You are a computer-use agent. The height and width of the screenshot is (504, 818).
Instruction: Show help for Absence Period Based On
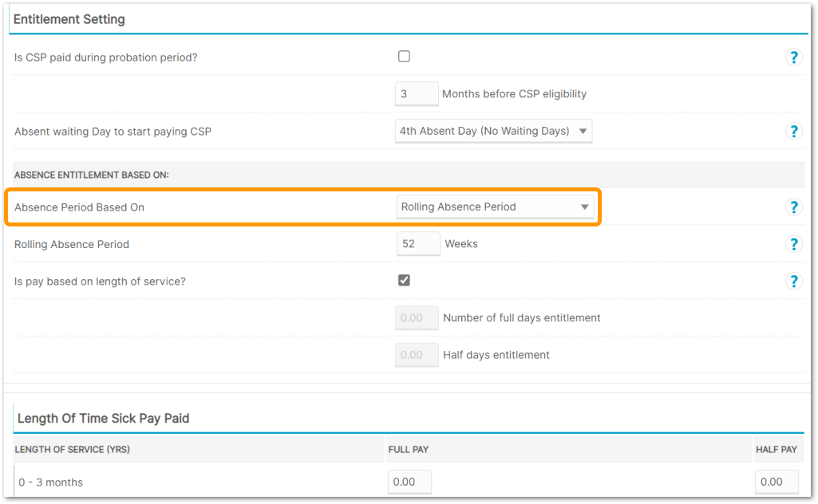(793, 207)
